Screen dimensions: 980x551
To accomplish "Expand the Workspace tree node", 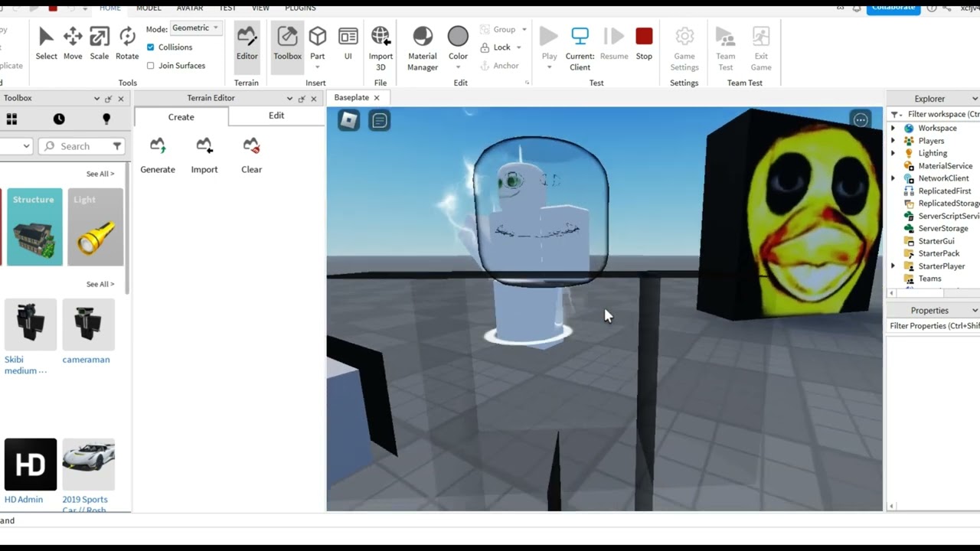I will 893,128.
